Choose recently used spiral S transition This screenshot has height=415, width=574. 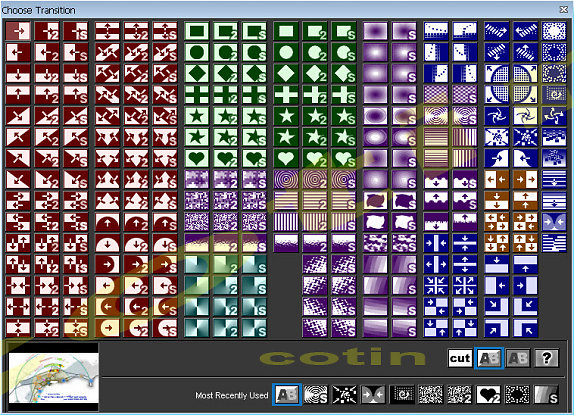316,395
